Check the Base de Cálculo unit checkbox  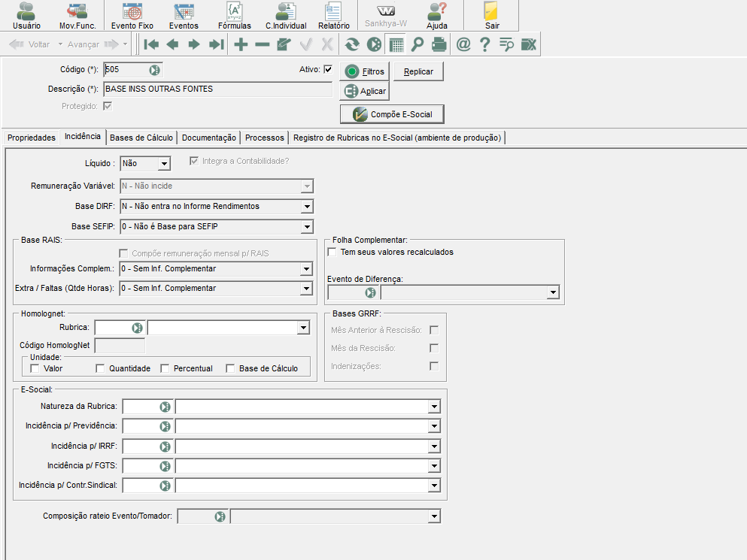[230, 368]
